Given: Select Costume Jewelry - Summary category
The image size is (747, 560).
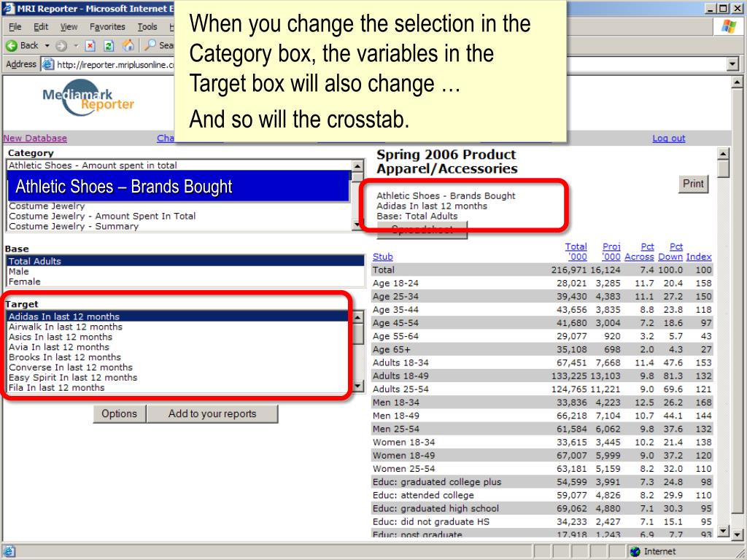Looking at the screenshot, I should click(179, 226).
